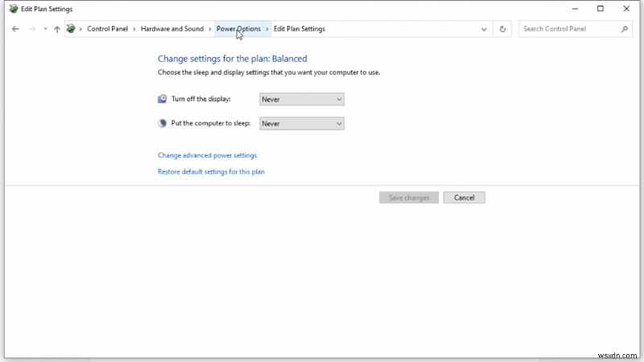Refresh the Control Panel page

click(x=502, y=29)
